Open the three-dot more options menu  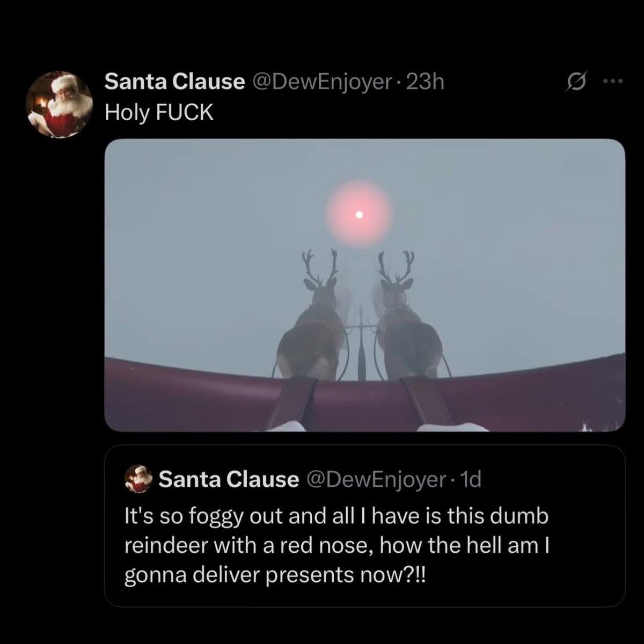pos(612,82)
